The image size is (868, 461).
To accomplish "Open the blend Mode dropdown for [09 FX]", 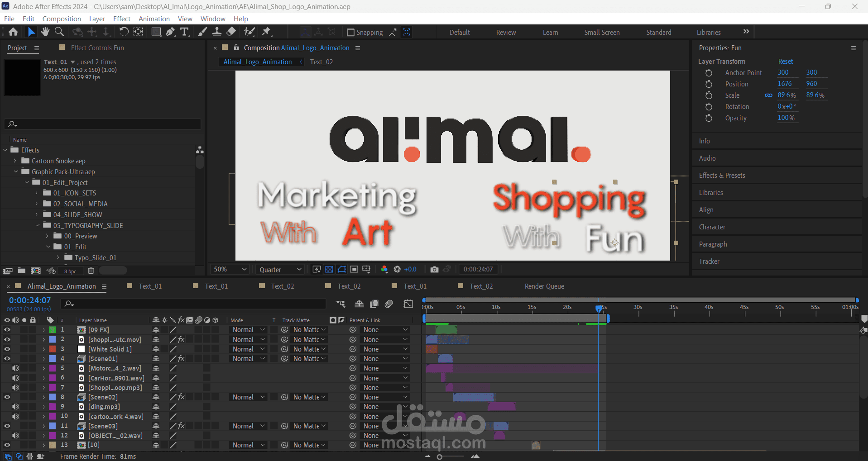I will (x=248, y=330).
